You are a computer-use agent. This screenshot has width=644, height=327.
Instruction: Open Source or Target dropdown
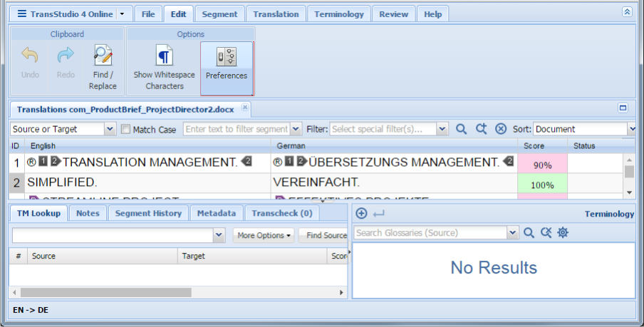[x=110, y=129]
